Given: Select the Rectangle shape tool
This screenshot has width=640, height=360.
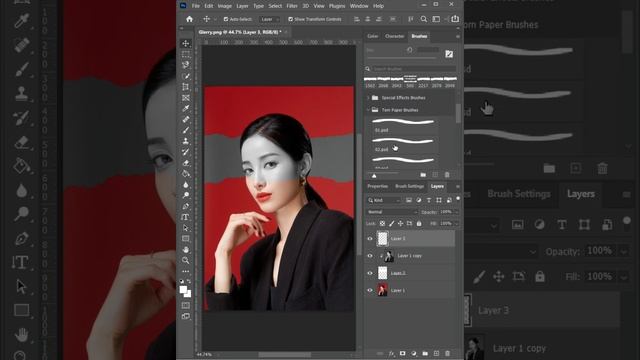Looking at the screenshot, I should click(x=186, y=238).
